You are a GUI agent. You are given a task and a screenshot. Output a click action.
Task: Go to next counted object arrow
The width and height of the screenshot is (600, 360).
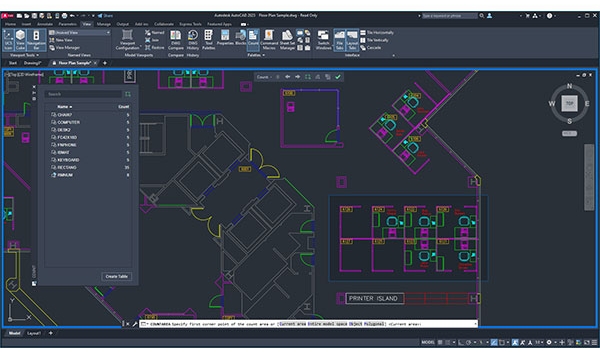point(298,77)
